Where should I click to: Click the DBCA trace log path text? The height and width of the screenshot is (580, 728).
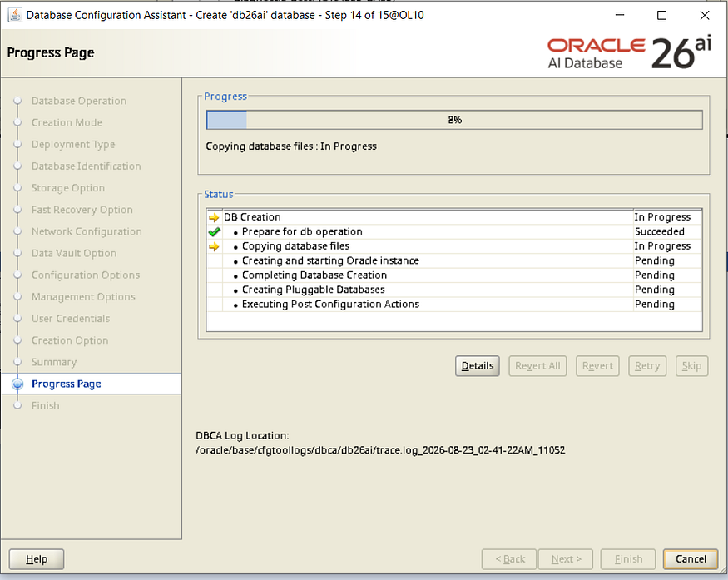click(380, 450)
